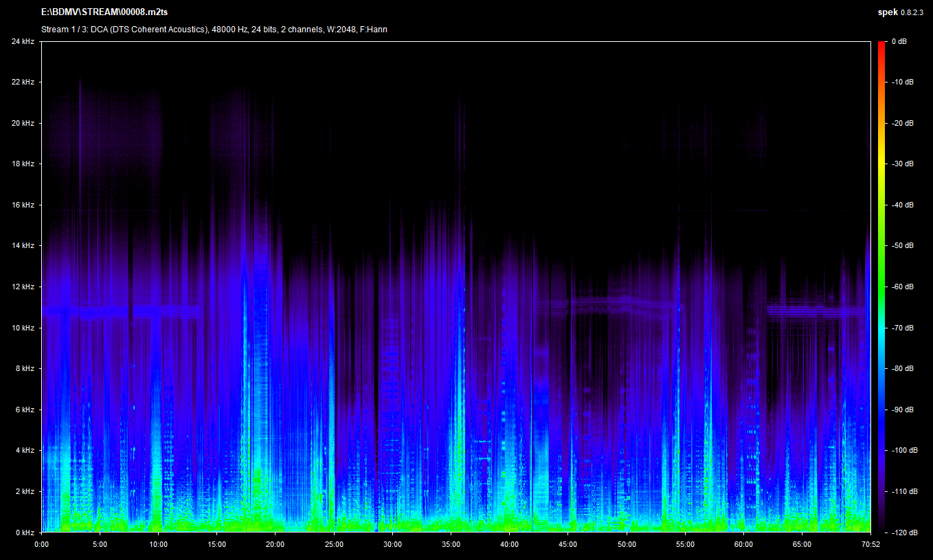Click the DCA stream info text line

coord(214,30)
